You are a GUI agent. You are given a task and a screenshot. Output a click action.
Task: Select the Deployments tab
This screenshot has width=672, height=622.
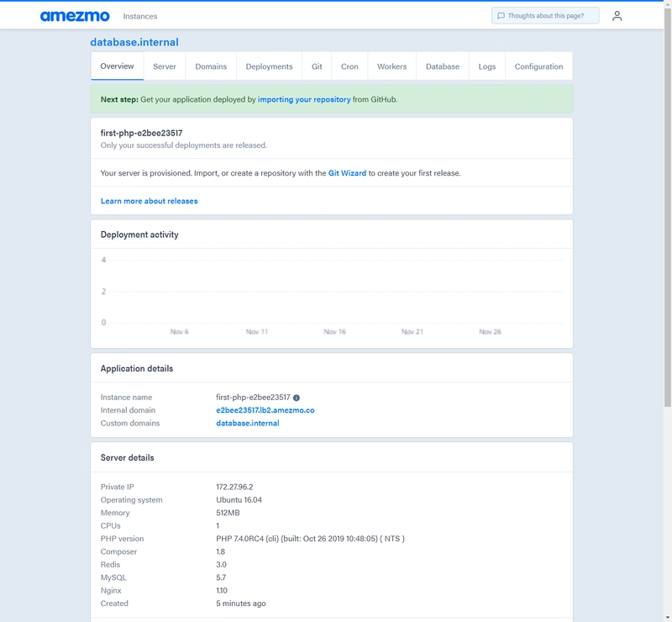pos(269,66)
